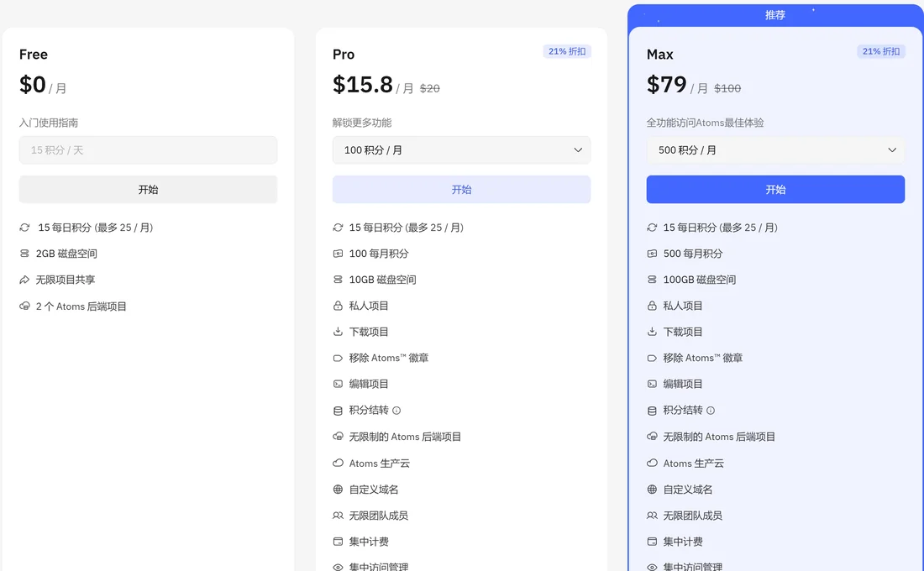Click the cloud icon next to 2 个 Atoms 后端项目

pyautogui.click(x=24, y=306)
